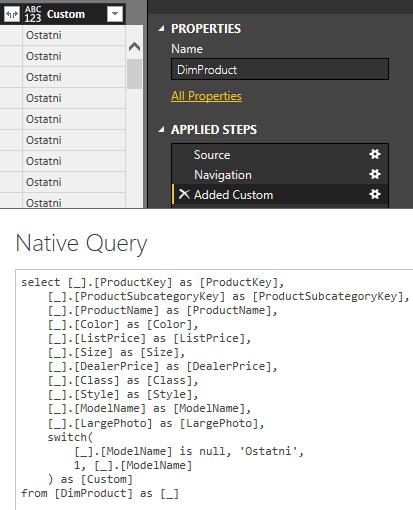Open settings gear for Added Custom step
Viewport: 413px width, 510px height.
click(x=375, y=194)
